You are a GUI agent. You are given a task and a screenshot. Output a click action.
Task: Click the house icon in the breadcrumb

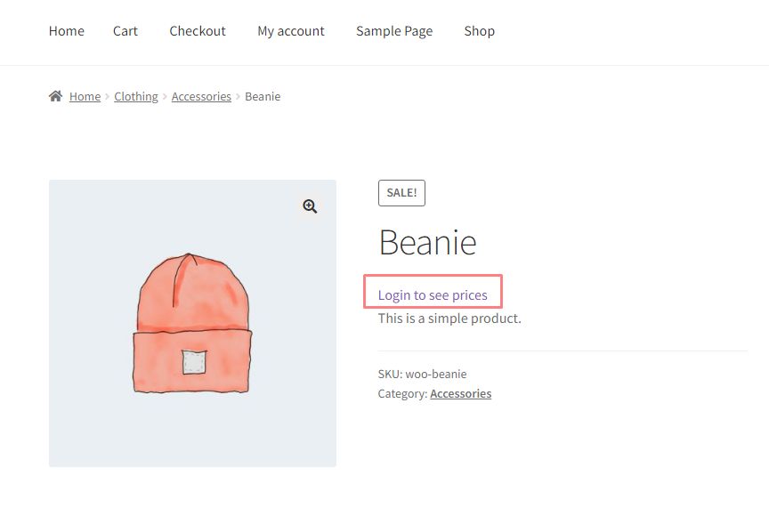[x=55, y=96]
